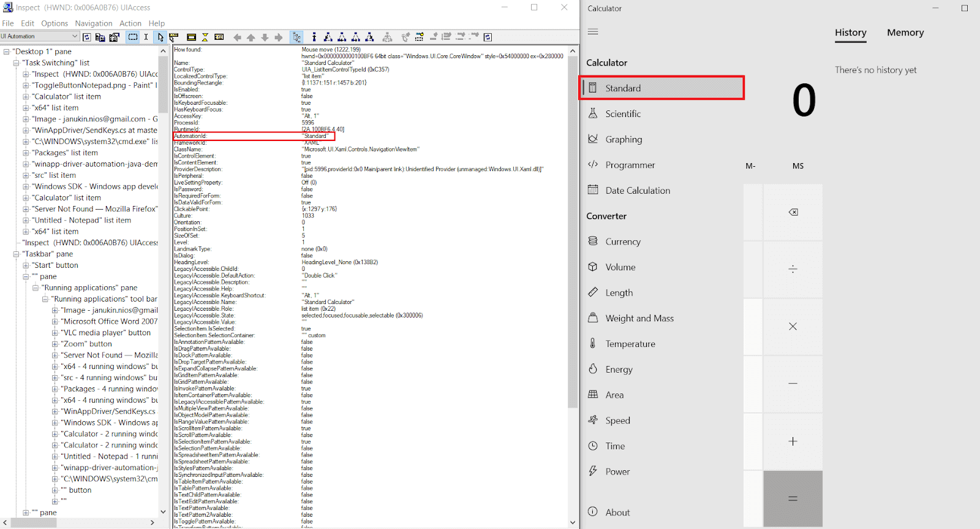Click the down arrow navigation icon
Image resolution: width=980 pixels, height=529 pixels.
(x=265, y=37)
